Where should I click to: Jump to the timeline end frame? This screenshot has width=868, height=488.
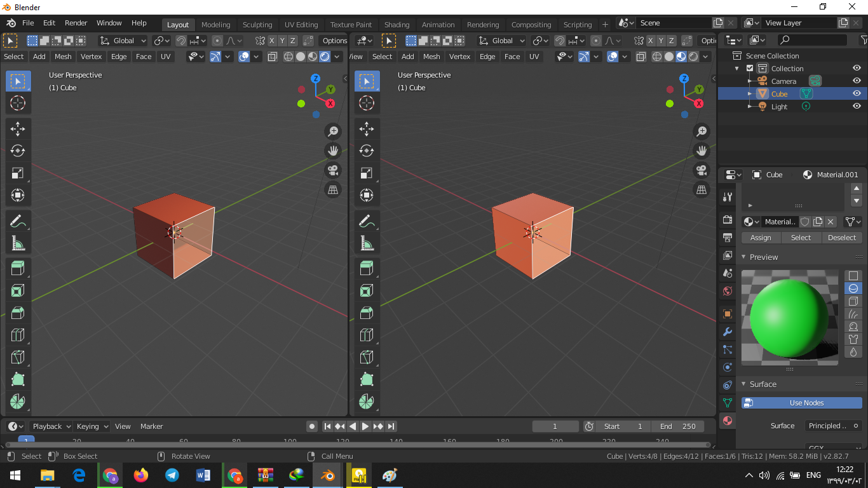391,426
